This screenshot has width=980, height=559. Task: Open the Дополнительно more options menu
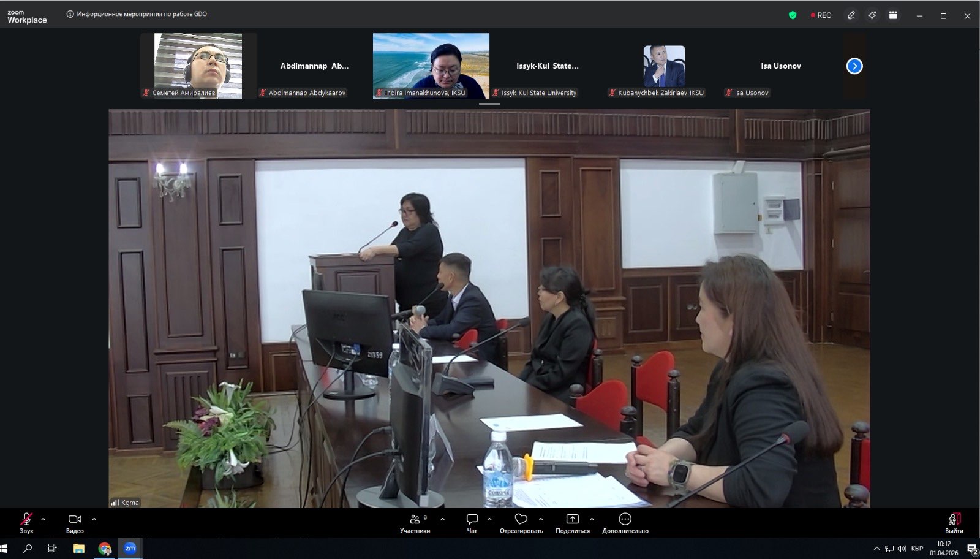625,522
